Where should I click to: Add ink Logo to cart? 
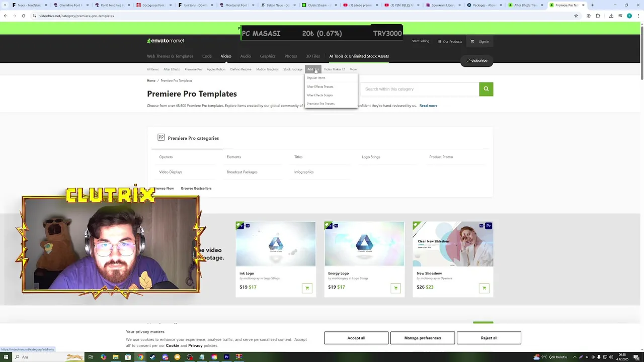click(307, 288)
